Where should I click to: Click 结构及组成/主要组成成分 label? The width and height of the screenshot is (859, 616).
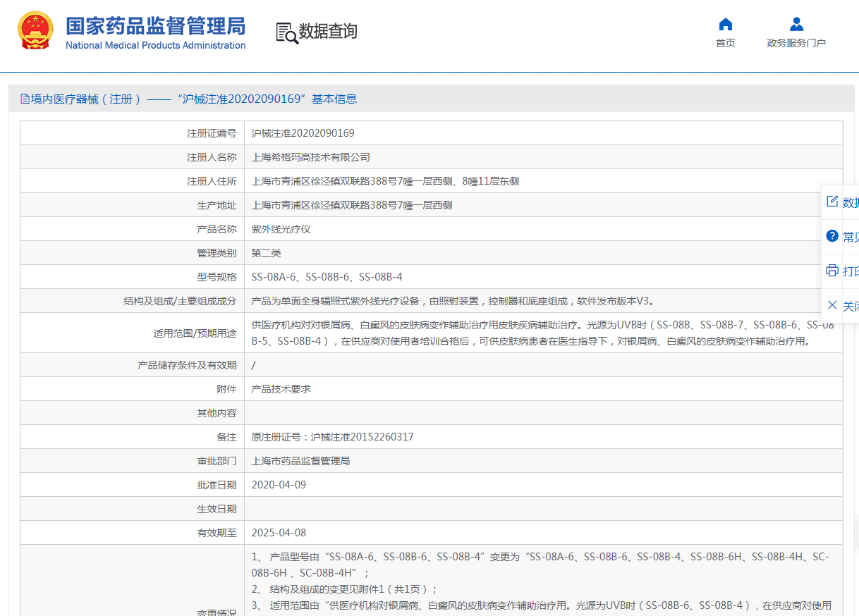(180, 301)
